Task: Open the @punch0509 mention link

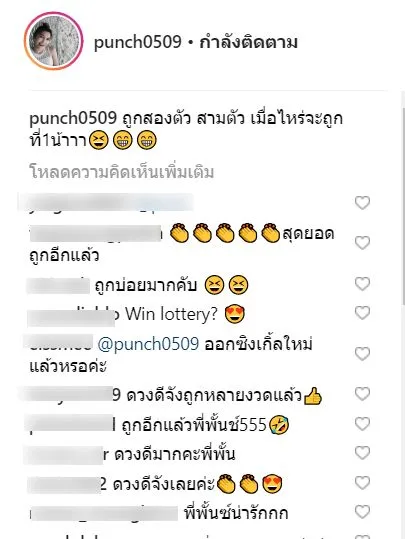Action: tap(148, 344)
